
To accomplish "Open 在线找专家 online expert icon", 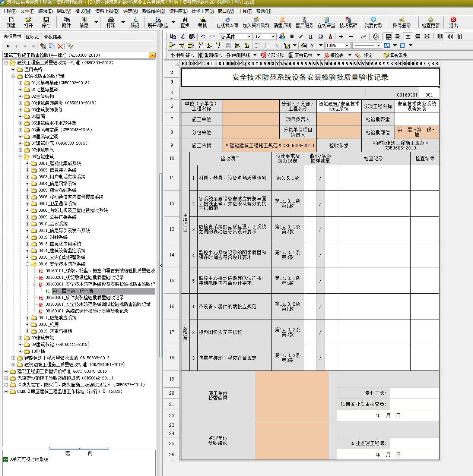I will [227, 22].
